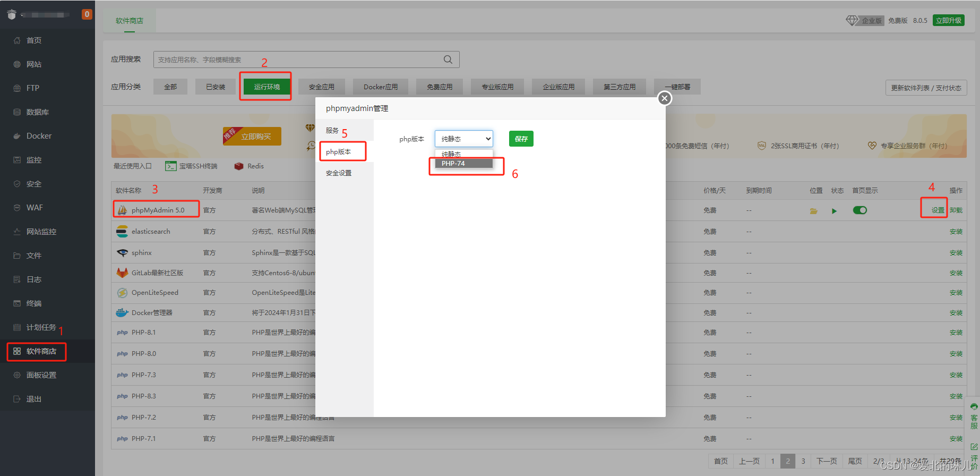The height and width of the screenshot is (476, 980).
Task: Open 网站监控 chart icon in sidebar
Action: (x=17, y=232)
